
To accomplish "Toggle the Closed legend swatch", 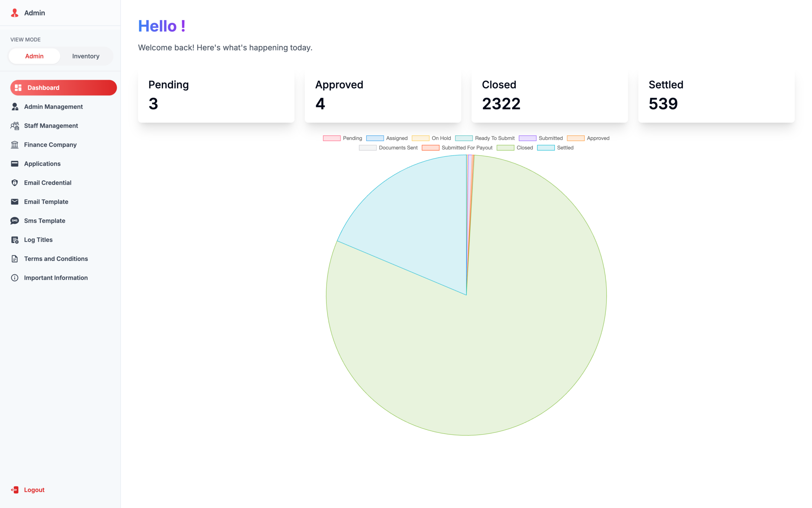I will (505, 148).
